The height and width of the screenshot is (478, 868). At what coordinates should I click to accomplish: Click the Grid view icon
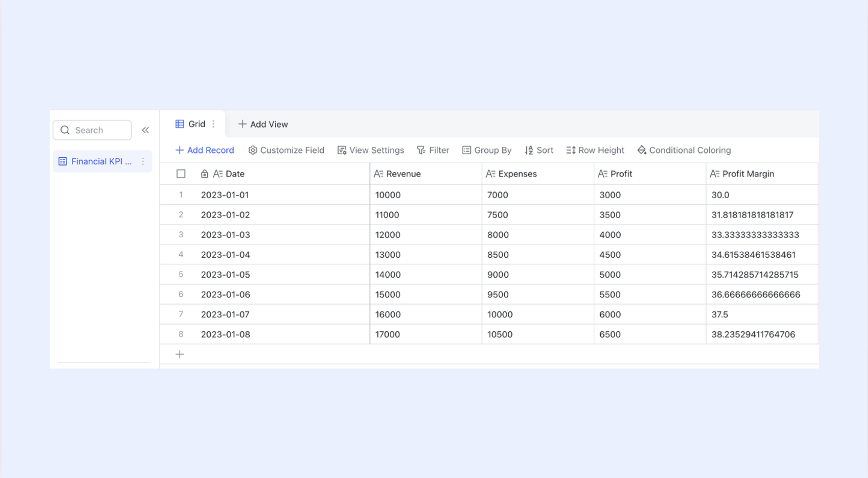pyautogui.click(x=179, y=124)
